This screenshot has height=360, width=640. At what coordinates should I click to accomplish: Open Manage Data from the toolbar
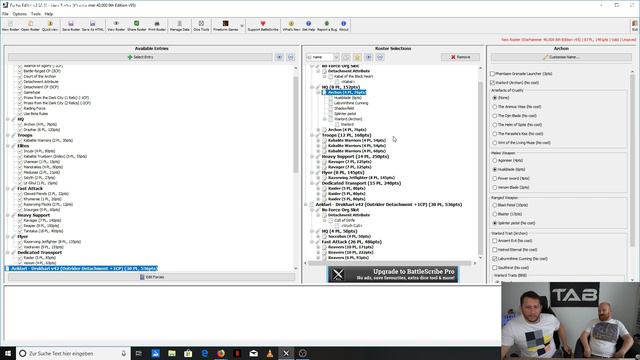[180, 26]
